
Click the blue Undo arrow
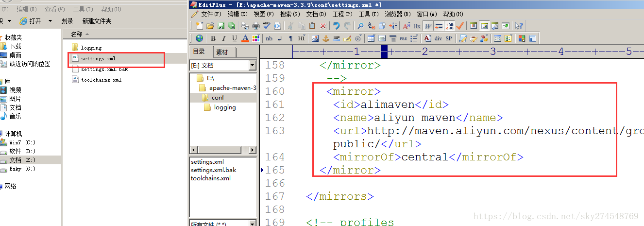pos(337,26)
